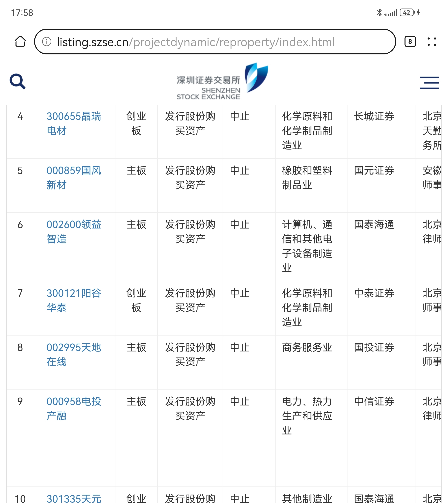Viewport: 448px width, 503px height.
Task: Tap the 国元证券 sponsor cell
Action: 374,171
